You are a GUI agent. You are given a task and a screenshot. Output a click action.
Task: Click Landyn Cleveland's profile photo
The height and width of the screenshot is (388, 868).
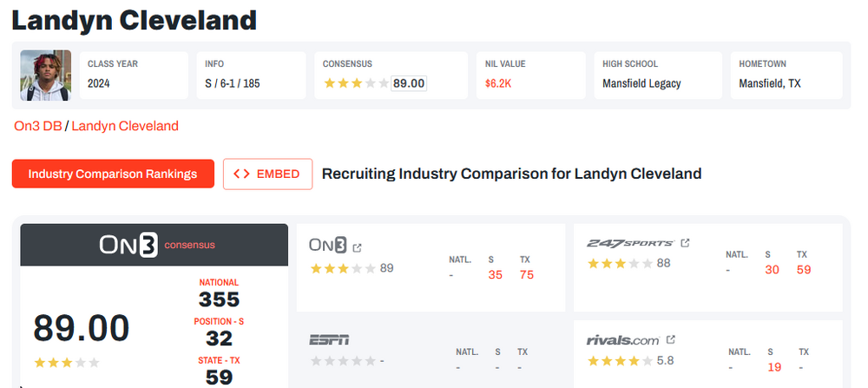(45, 76)
